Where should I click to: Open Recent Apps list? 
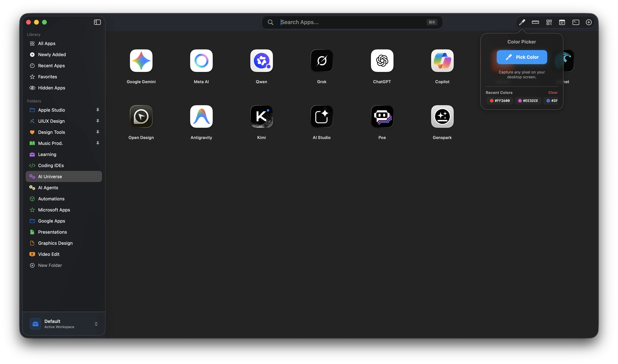click(64, 66)
